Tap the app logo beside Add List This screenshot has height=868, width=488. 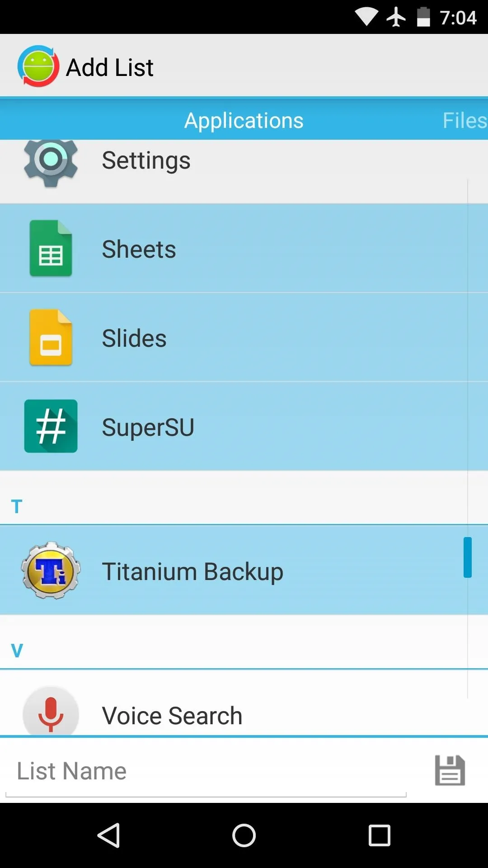click(x=38, y=66)
